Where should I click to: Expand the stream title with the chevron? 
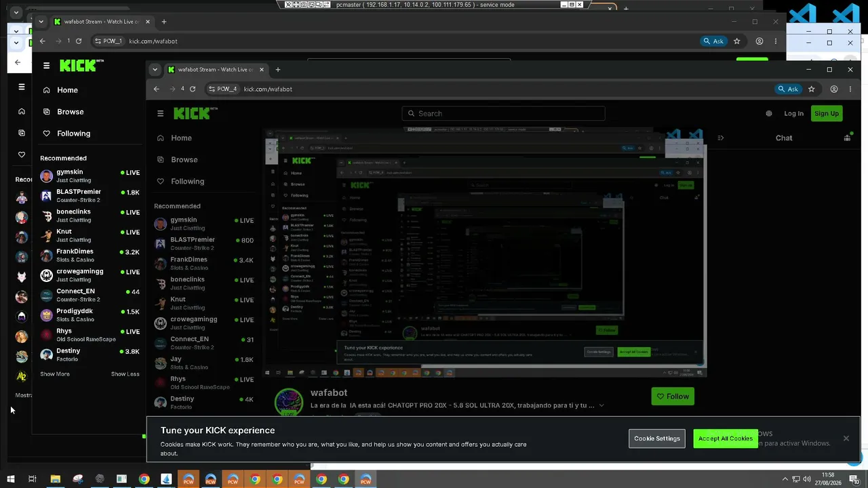(601, 405)
